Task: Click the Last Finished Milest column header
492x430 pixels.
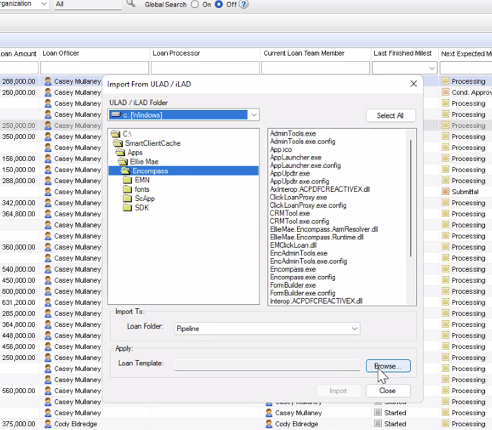Action: tap(403, 53)
